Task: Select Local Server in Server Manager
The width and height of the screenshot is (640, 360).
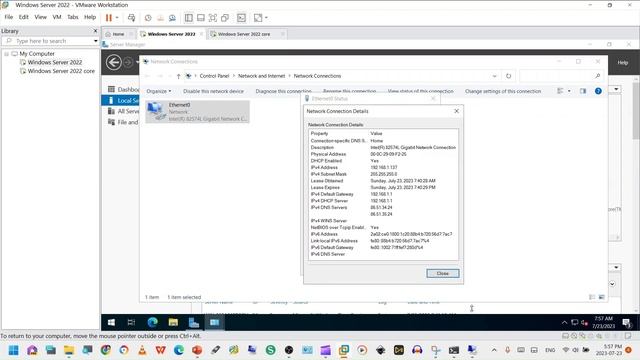Action: coord(121,100)
